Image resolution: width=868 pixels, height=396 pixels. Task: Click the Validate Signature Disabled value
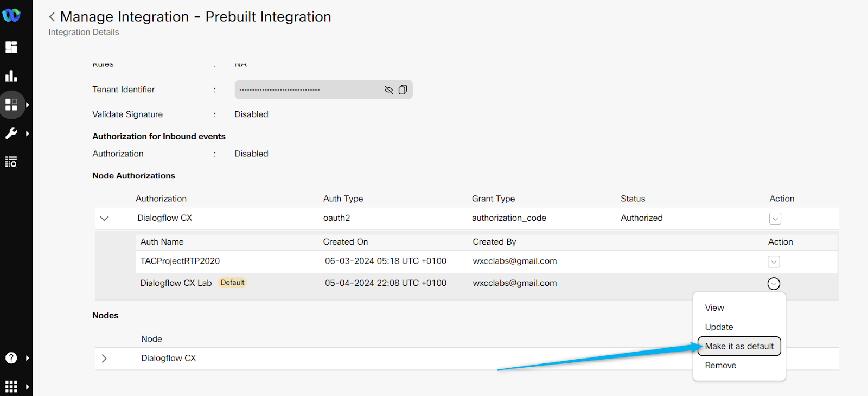[x=251, y=114]
